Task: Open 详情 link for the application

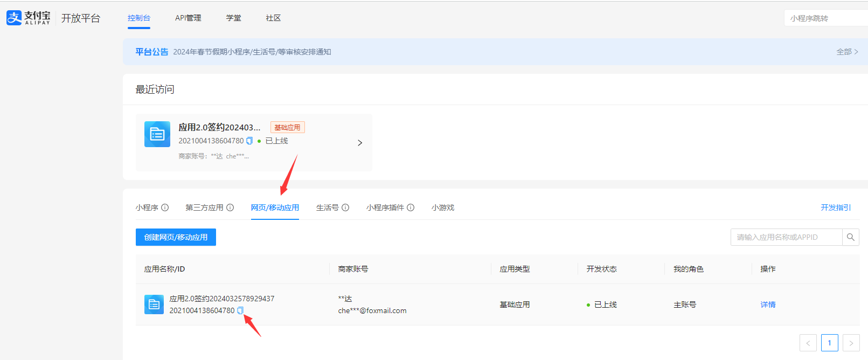Action: coord(768,304)
